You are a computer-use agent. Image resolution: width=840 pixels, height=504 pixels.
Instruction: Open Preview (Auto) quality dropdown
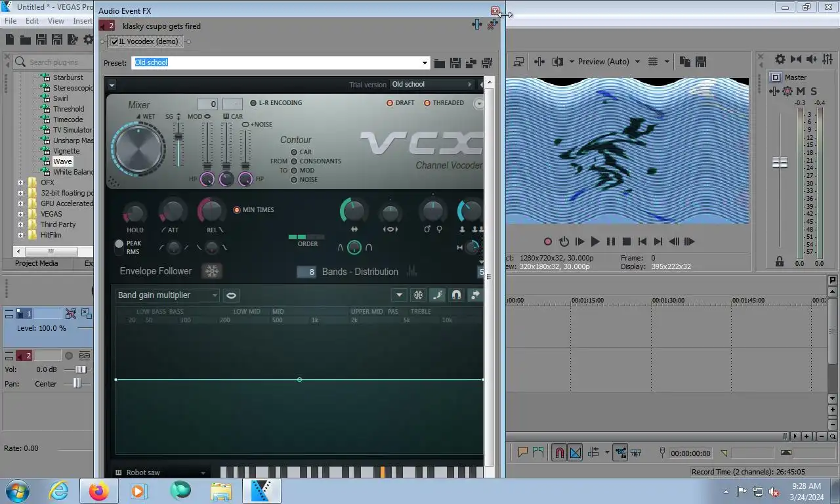click(637, 62)
